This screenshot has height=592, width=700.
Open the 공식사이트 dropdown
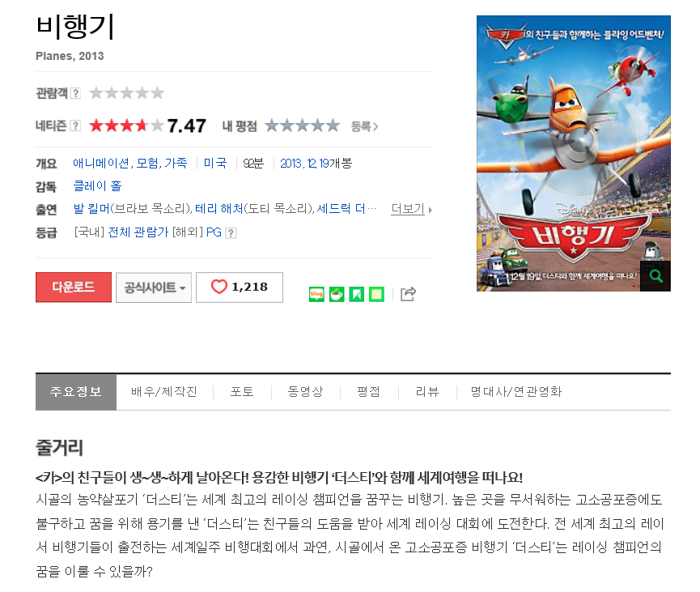coord(154,287)
